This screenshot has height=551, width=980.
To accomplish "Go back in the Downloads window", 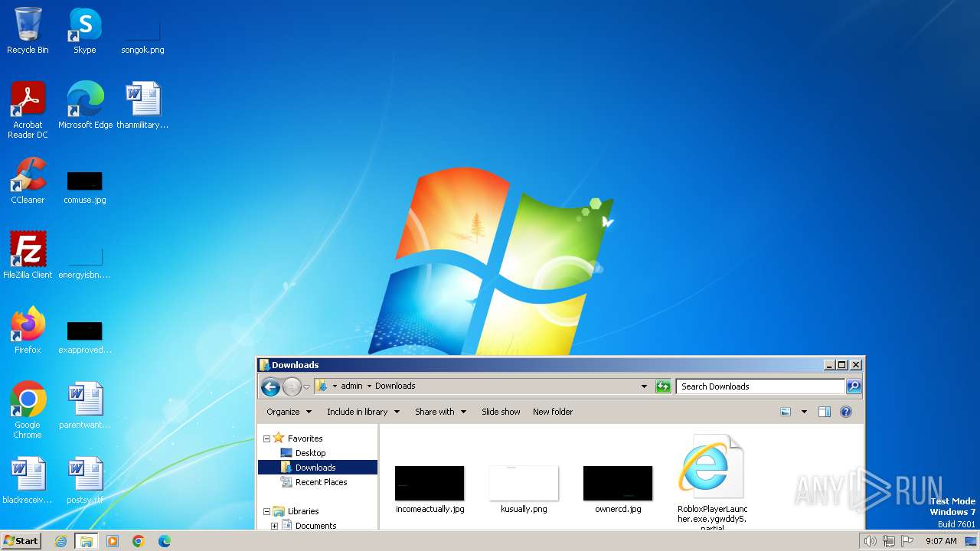I will pyautogui.click(x=270, y=386).
